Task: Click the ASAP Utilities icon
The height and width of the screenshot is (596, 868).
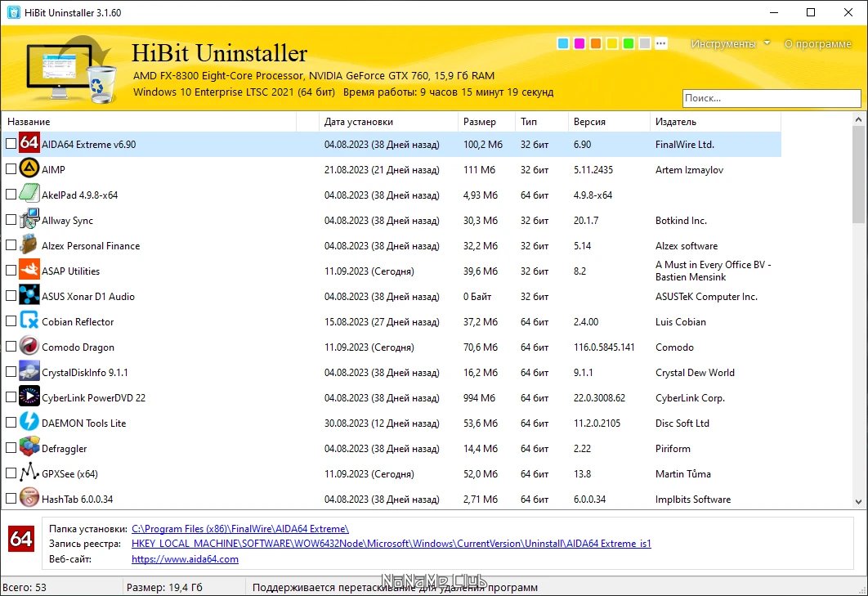Action: pyautogui.click(x=29, y=271)
